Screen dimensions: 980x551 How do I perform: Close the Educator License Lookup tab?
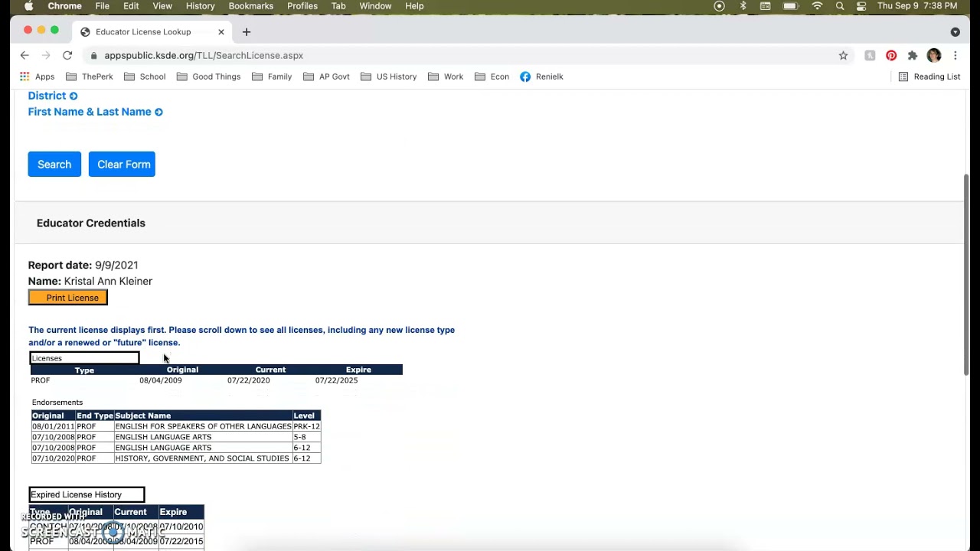coord(221,31)
